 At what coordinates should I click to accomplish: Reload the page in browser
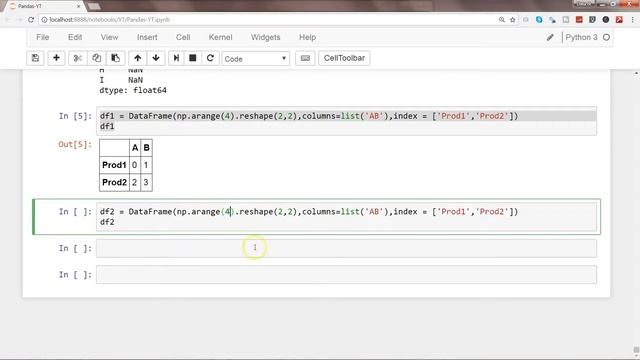(x=31, y=20)
